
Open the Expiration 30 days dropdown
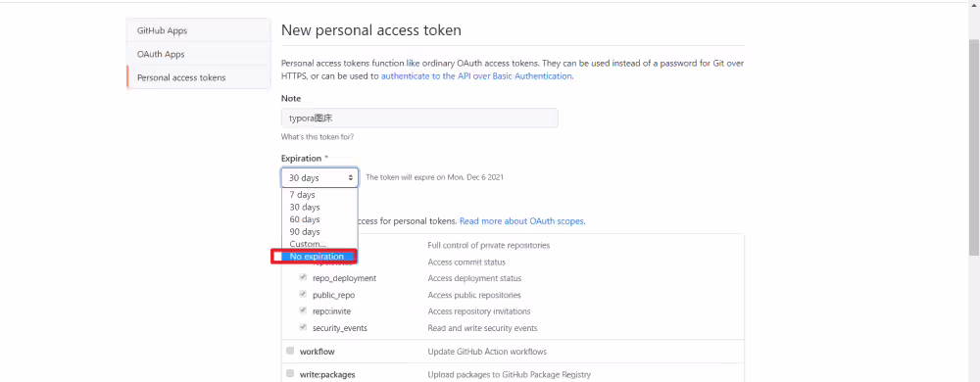[319, 178]
